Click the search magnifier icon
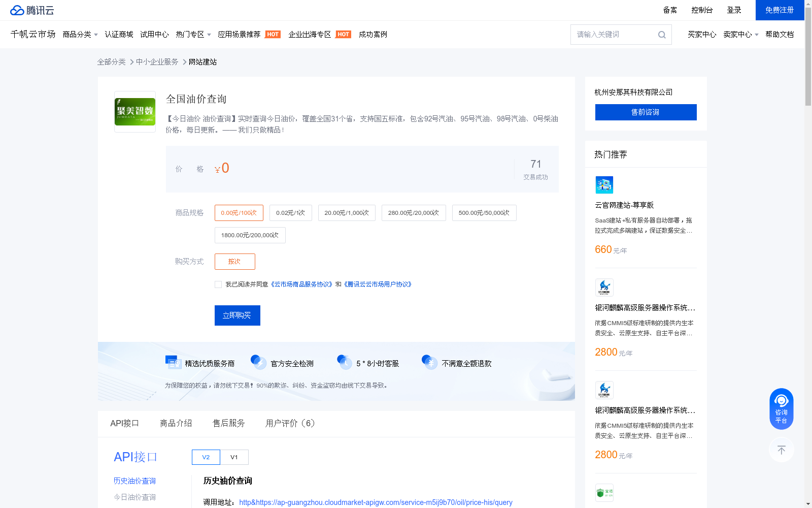812x508 pixels. (662, 35)
